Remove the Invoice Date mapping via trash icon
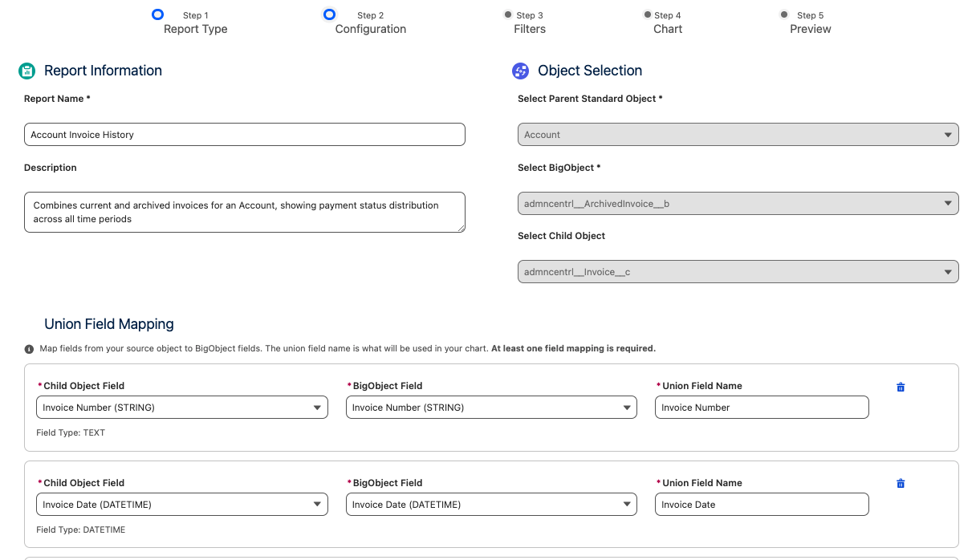Screen dimensions: 980x560 [x=901, y=484]
